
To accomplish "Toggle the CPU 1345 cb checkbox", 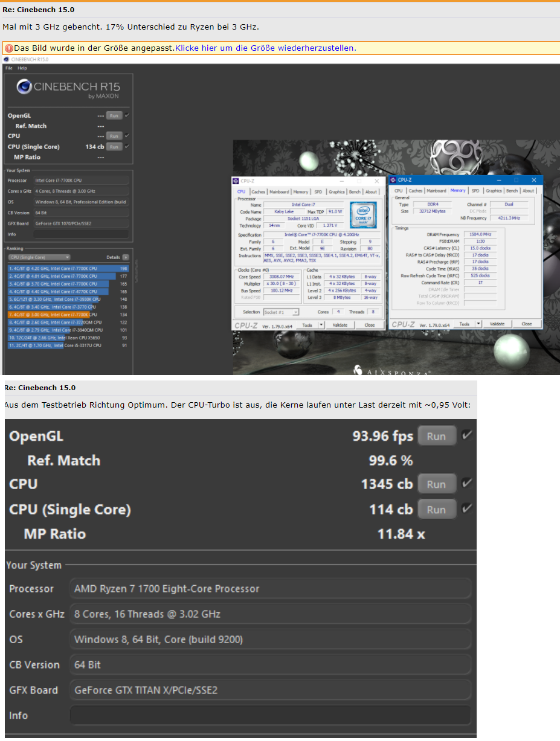I will pos(466,484).
